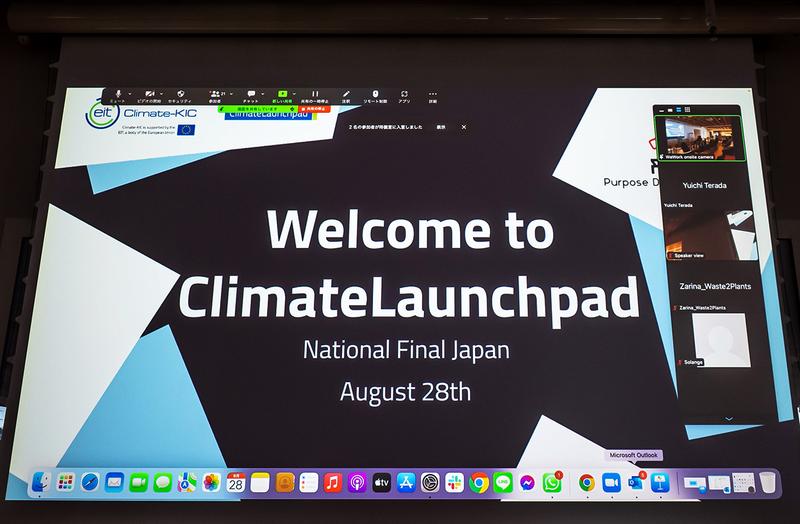Select the Zarina_Waste2Plants participant tile
Image resolution: width=800 pixels, height=524 pixels.
coord(715,286)
